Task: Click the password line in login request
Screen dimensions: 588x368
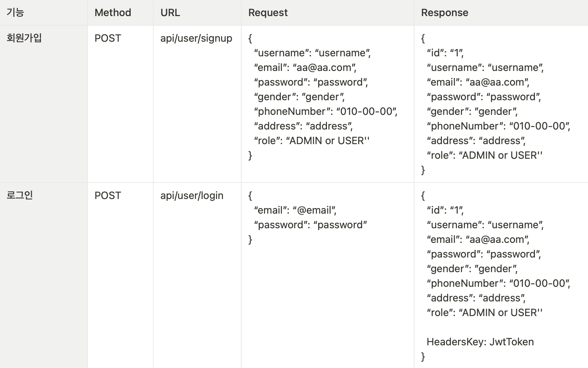Action: pyautogui.click(x=310, y=225)
